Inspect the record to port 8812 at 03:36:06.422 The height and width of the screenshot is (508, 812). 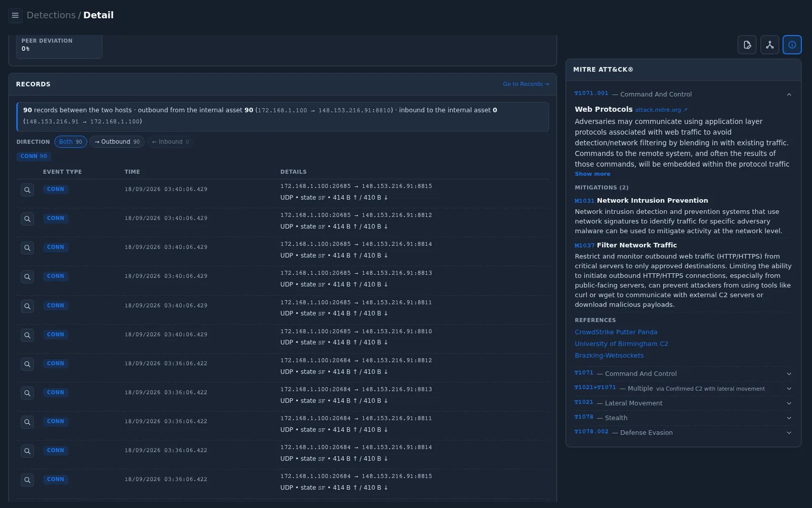pos(27,364)
